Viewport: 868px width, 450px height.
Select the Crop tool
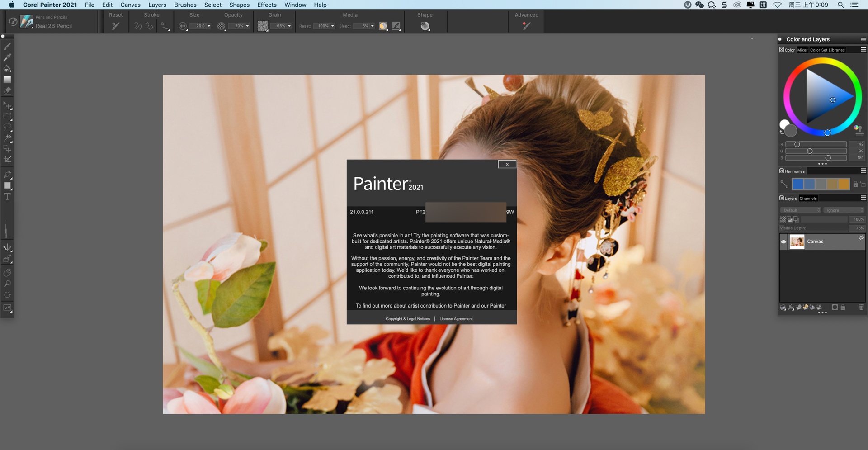pyautogui.click(x=7, y=160)
